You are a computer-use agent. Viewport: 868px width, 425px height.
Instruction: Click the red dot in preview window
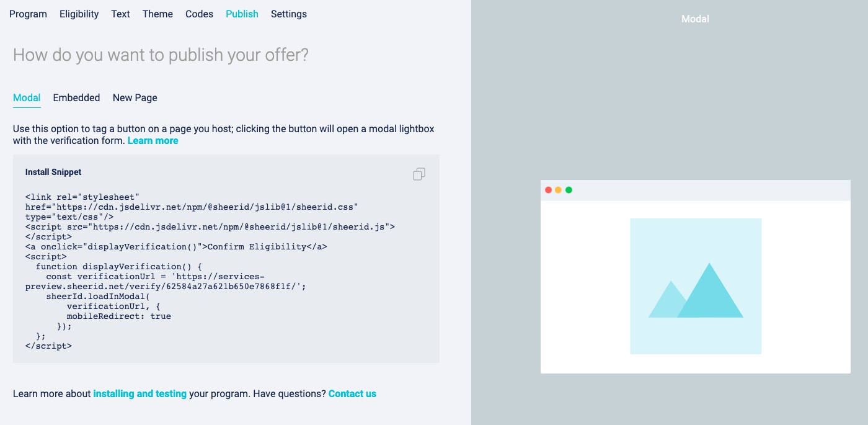pyautogui.click(x=548, y=190)
